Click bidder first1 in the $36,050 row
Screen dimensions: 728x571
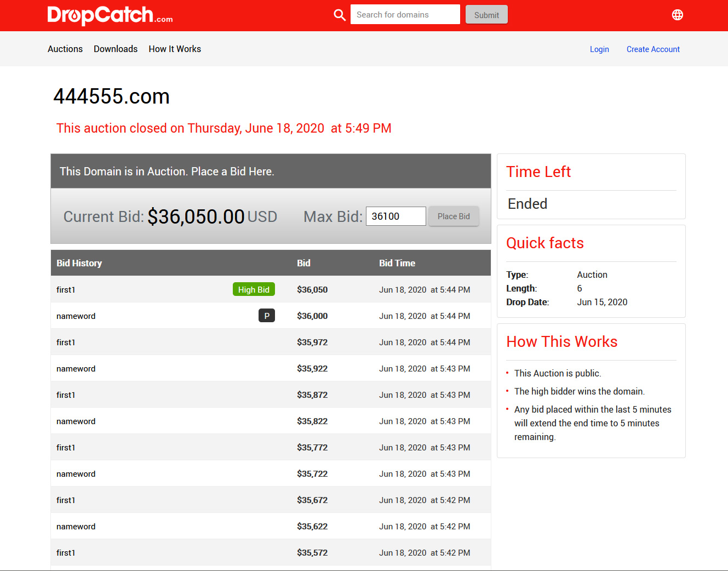tap(66, 289)
